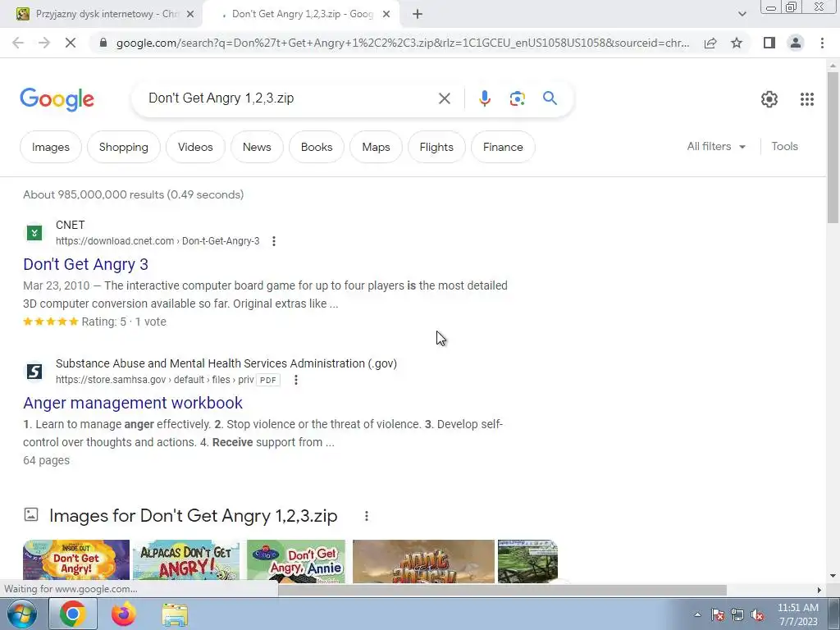Open CNET result options menu
This screenshot has width=840, height=630.
274,241
